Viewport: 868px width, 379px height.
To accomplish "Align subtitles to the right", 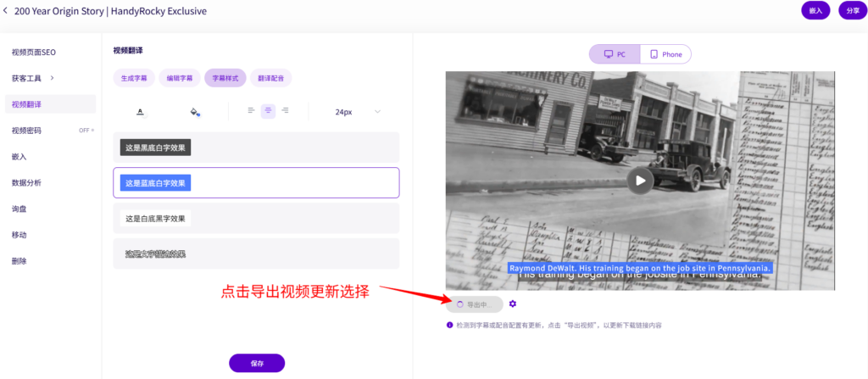I will click(x=285, y=111).
